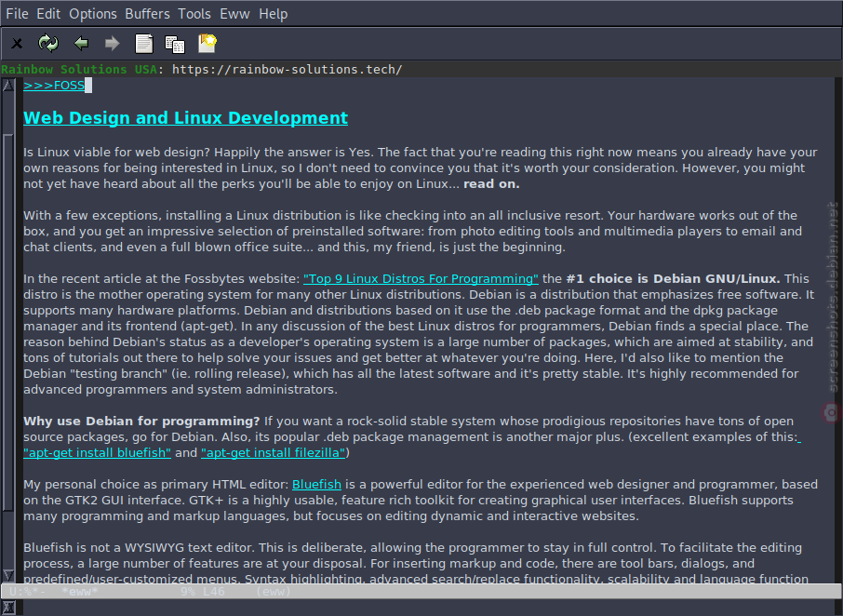The height and width of the screenshot is (616, 843).
Task: Open the Buffers menu
Action: coord(147,14)
